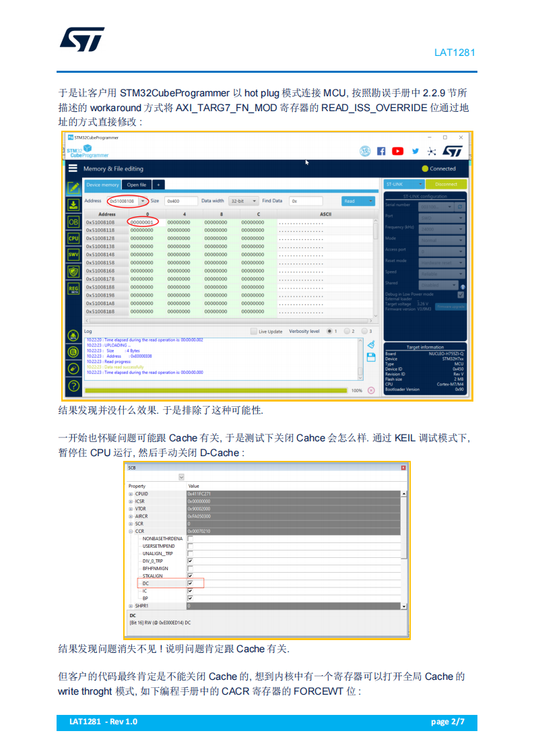Cancel progress with the red X icon
534x756 pixels.
tap(371, 391)
